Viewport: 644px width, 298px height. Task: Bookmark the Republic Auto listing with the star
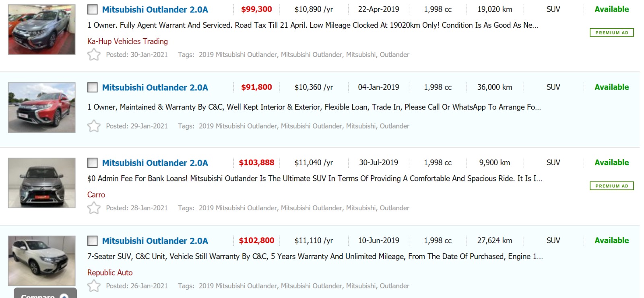click(94, 286)
